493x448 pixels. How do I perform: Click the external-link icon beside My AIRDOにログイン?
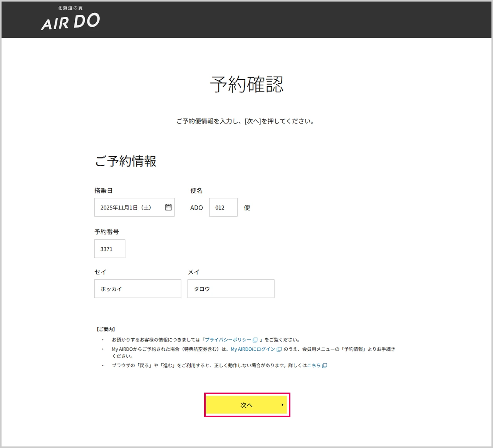[279, 349]
